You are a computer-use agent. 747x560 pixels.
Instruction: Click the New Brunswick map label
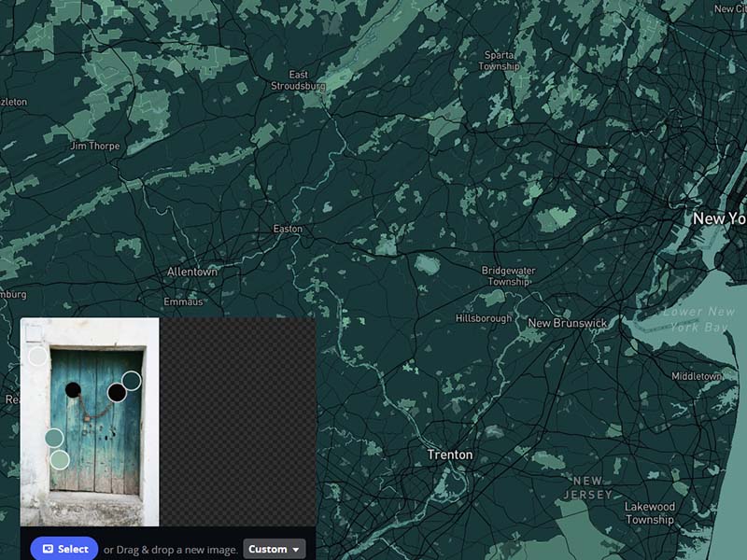click(x=568, y=322)
